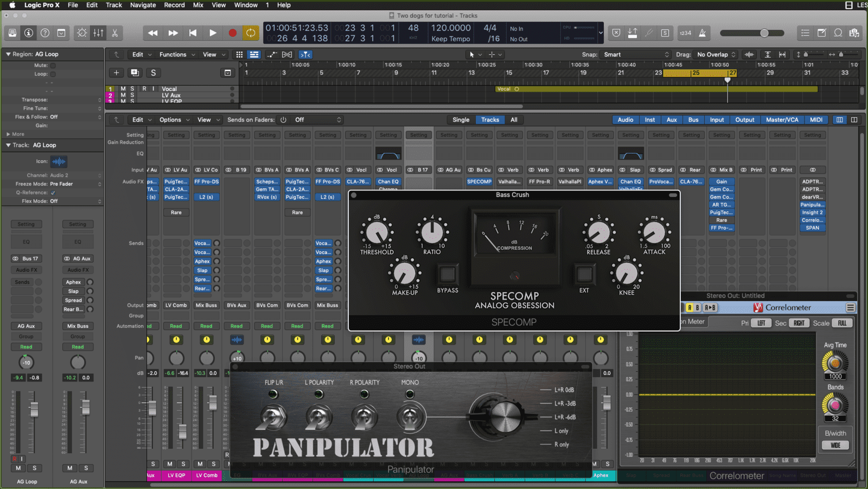Open the Correlometer hamburger menu icon

850,308
